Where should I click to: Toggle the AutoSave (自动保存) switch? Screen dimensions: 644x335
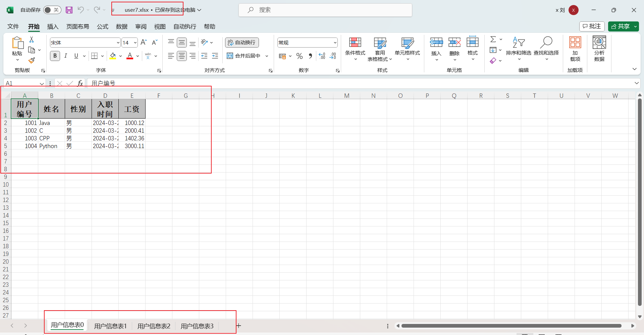click(52, 10)
